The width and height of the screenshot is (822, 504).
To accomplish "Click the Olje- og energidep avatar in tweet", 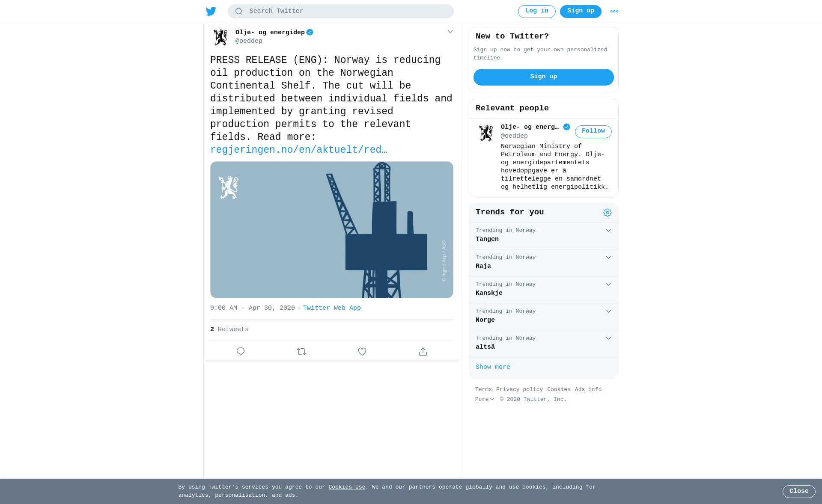I will [221, 37].
